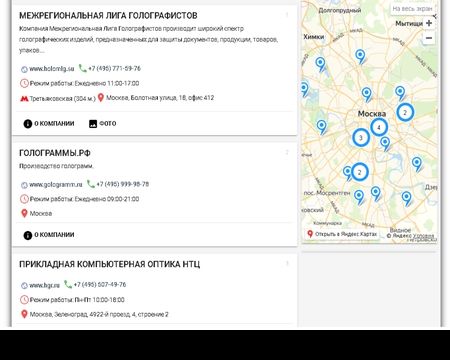Open cluster marker 2 south of center
The image size is (450, 360).
pos(359,172)
